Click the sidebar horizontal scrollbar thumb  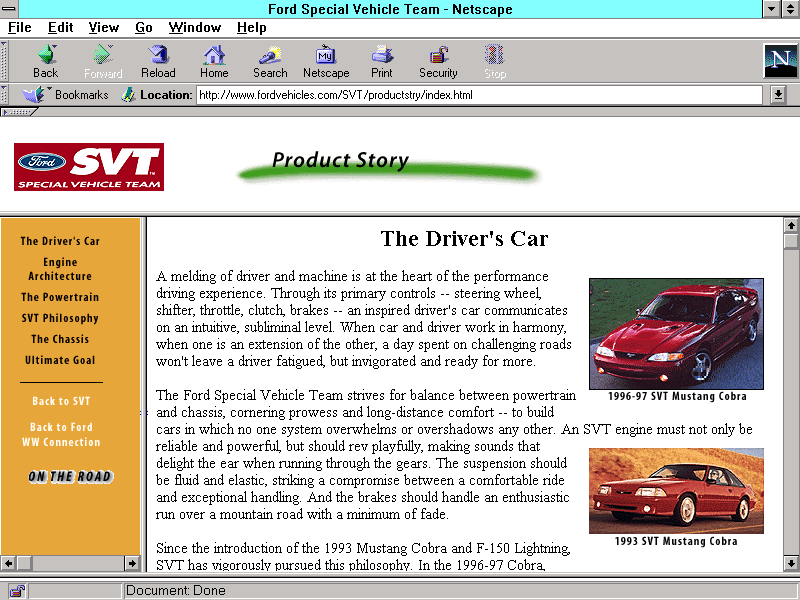[x=24, y=563]
